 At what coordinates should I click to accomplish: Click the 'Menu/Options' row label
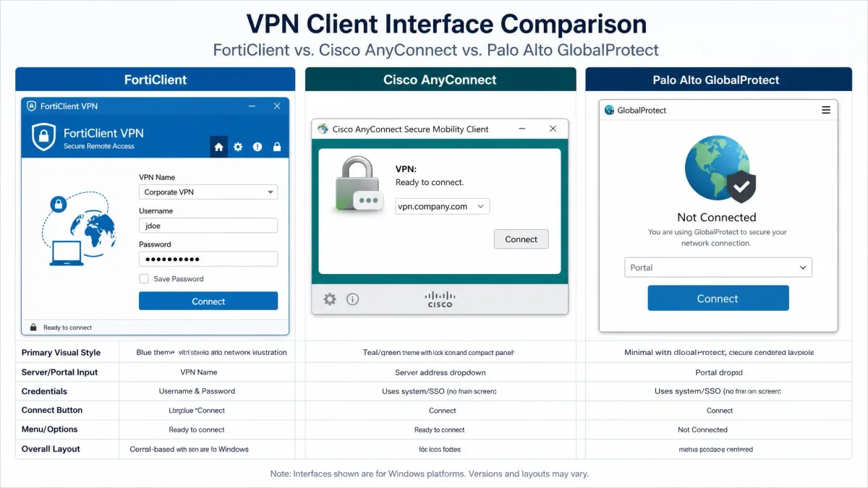pos(49,429)
